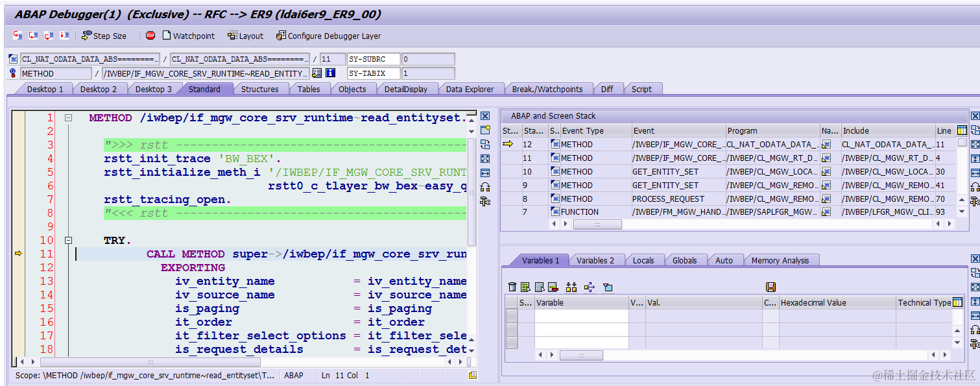Click the yellow blocks with arrows icon in the variables toolbar
The width and height of the screenshot is (980, 386).
(x=571, y=287)
